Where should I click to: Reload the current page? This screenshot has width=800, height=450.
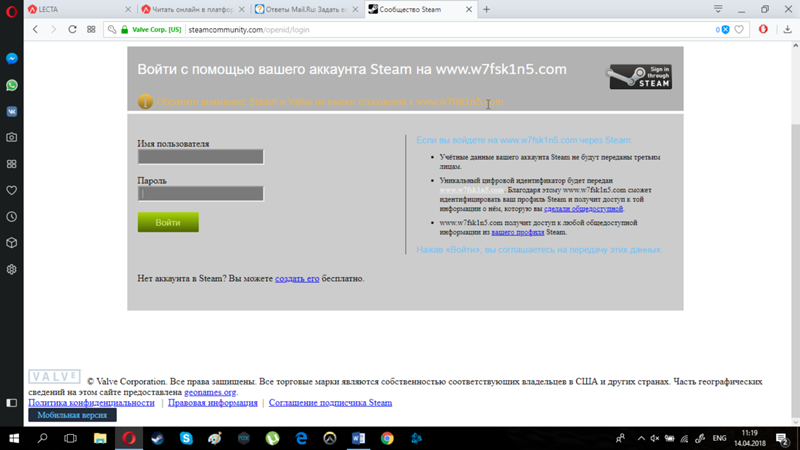72,30
